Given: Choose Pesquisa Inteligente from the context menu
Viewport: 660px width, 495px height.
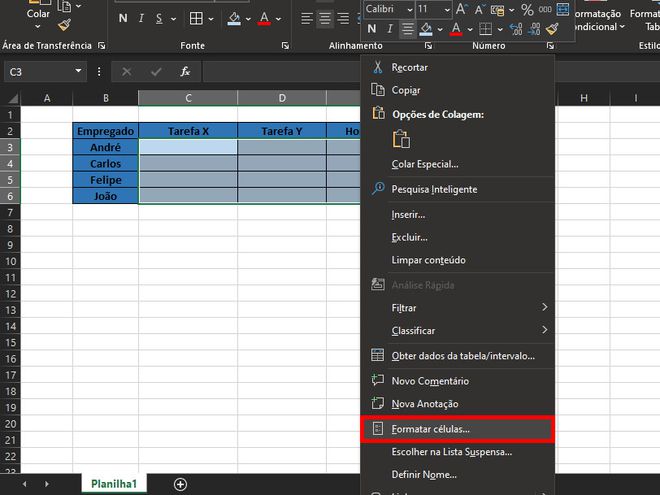Looking at the screenshot, I should (x=458, y=189).
